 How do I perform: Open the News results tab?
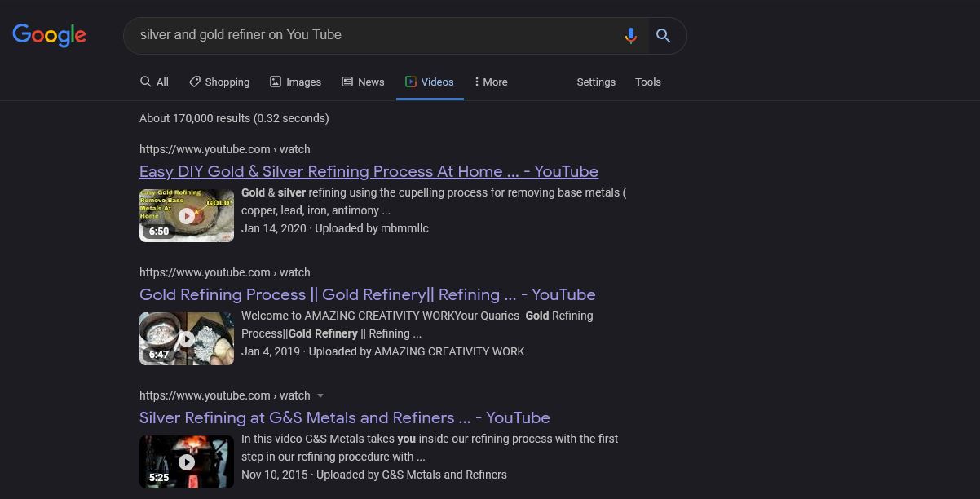363,82
